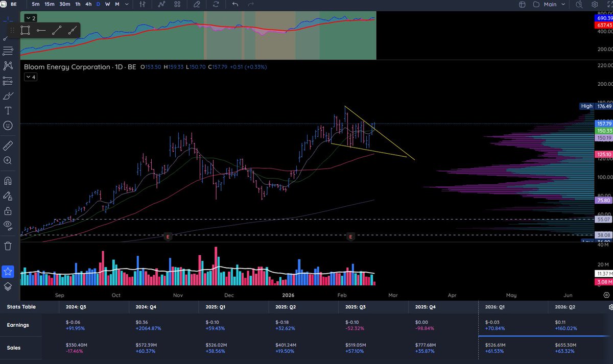
Task: Open the object tree layers icon
Action: coord(8,286)
